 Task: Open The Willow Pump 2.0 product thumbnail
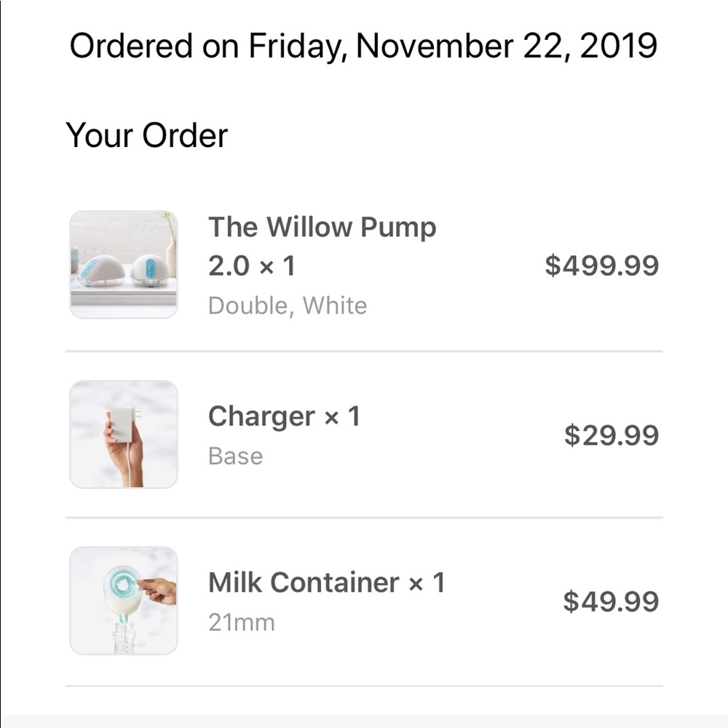123,264
